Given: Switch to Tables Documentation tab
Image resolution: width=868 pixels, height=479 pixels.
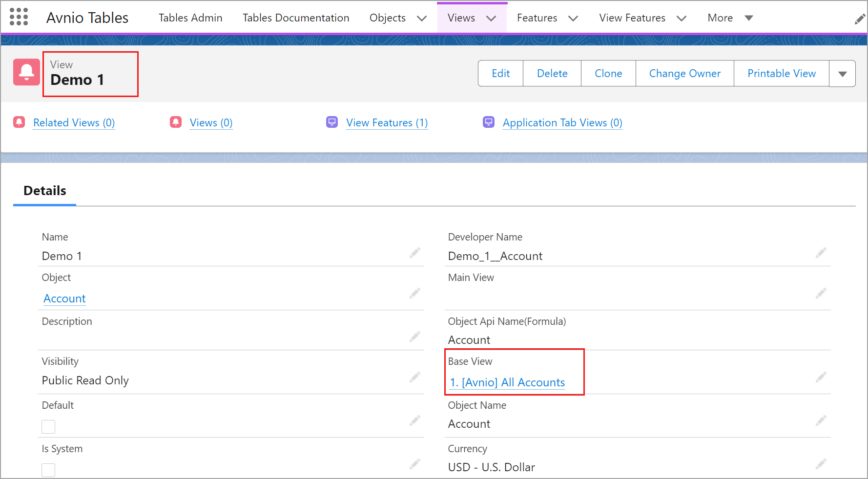Looking at the screenshot, I should click(x=296, y=18).
